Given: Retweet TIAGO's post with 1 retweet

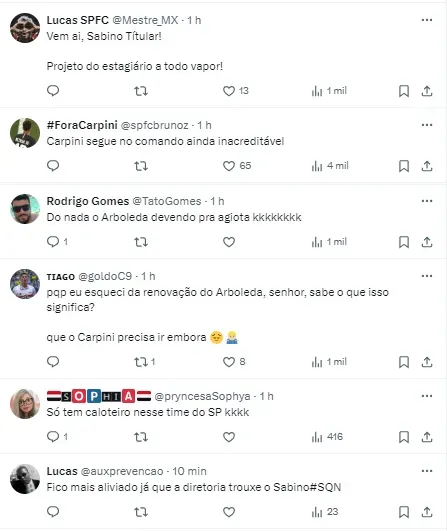Looking at the screenshot, I should coord(141,362).
